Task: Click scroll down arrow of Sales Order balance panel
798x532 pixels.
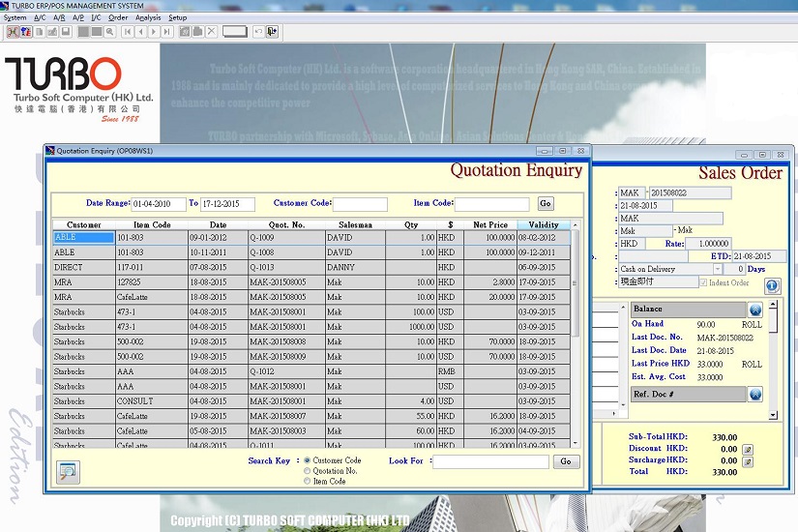Action: 773,415
